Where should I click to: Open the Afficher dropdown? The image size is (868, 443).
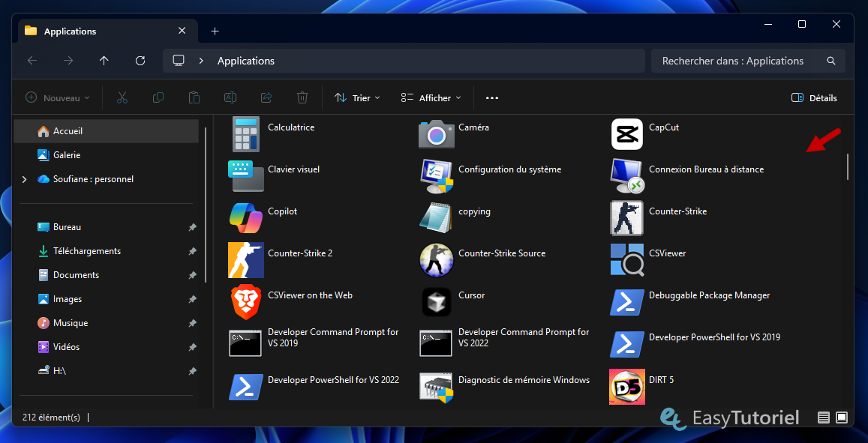430,97
